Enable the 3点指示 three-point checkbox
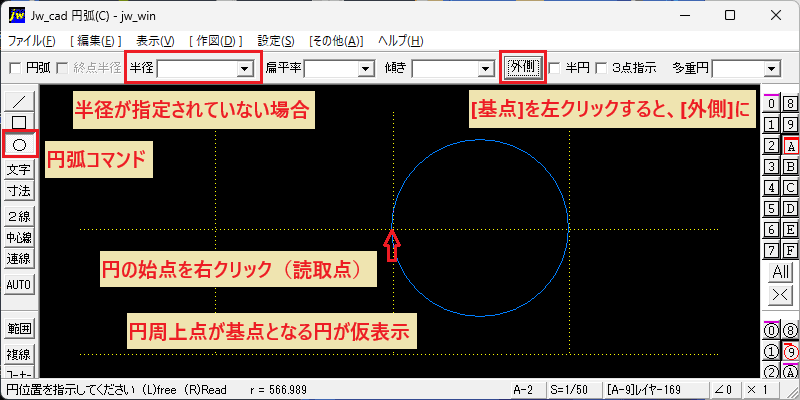Viewport: 800px width, 400px height. click(x=602, y=68)
